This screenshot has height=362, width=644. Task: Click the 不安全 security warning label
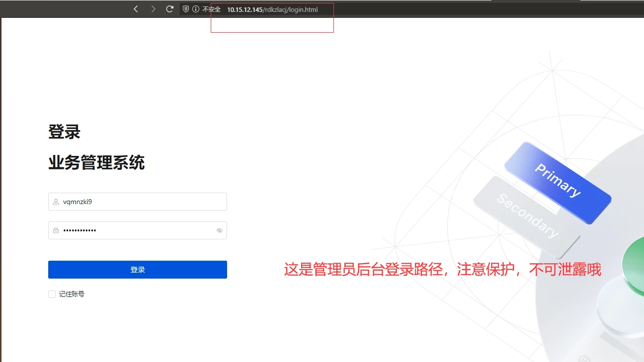(x=211, y=9)
